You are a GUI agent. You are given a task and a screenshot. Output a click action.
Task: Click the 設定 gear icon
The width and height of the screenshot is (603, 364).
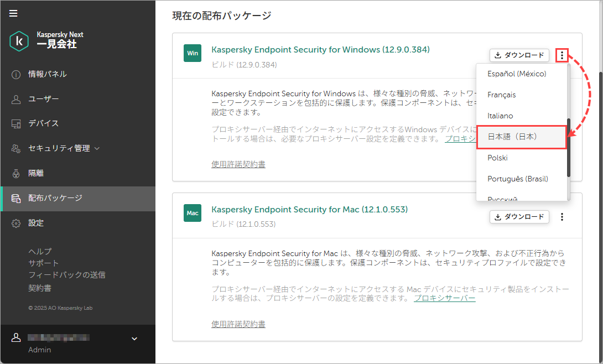pos(16,223)
